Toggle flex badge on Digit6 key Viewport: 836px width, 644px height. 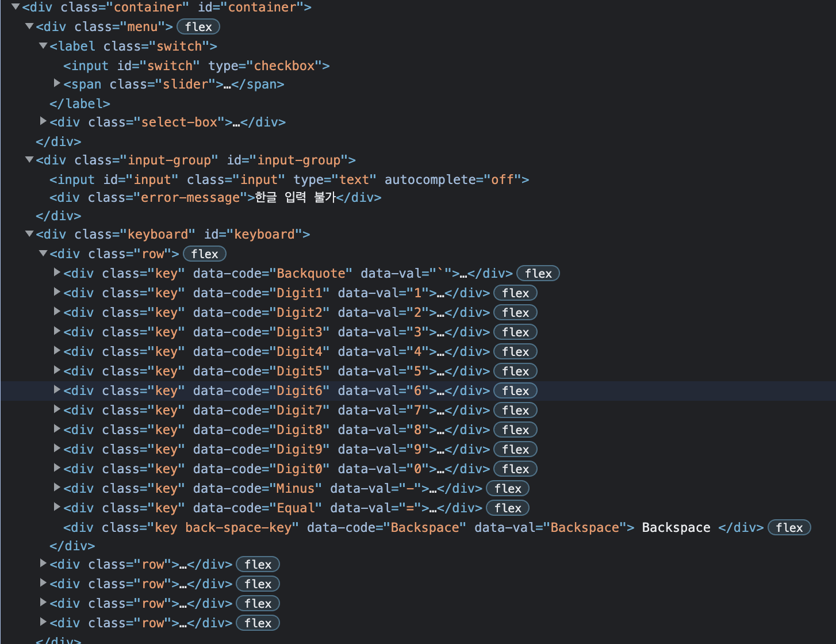coord(516,391)
